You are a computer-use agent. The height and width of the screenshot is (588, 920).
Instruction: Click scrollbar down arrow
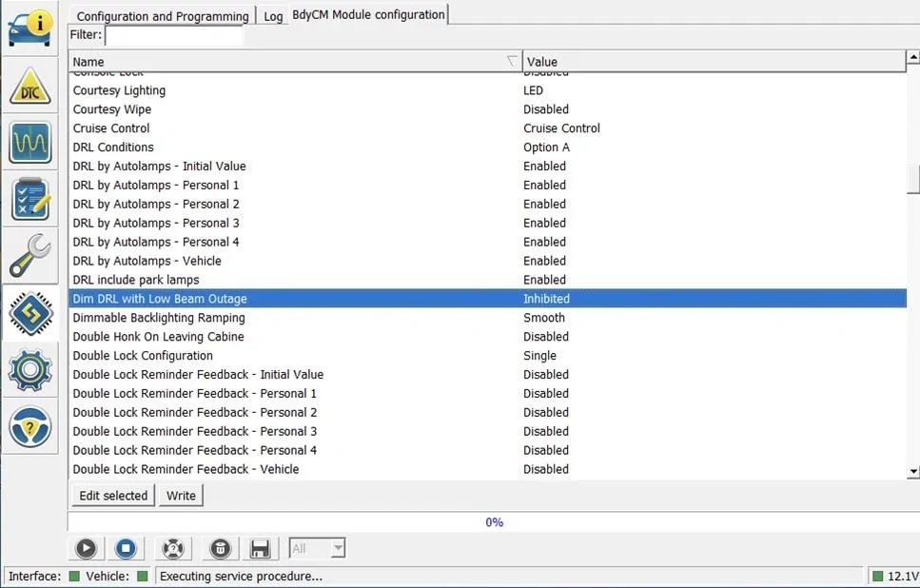point(913,471)
